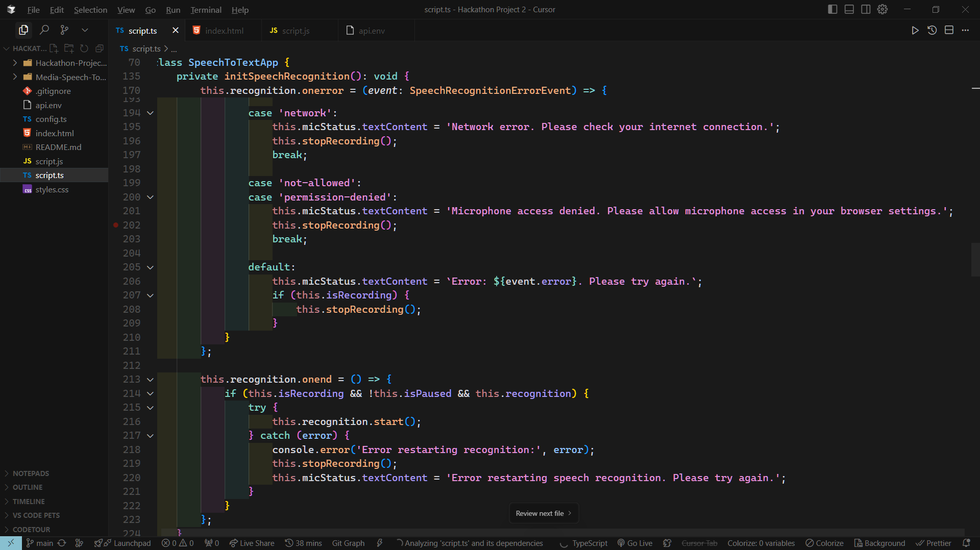Image resolution: width=980 pixels, height=550 pixels.
Task: Open the Help menu
Action: 240,10
